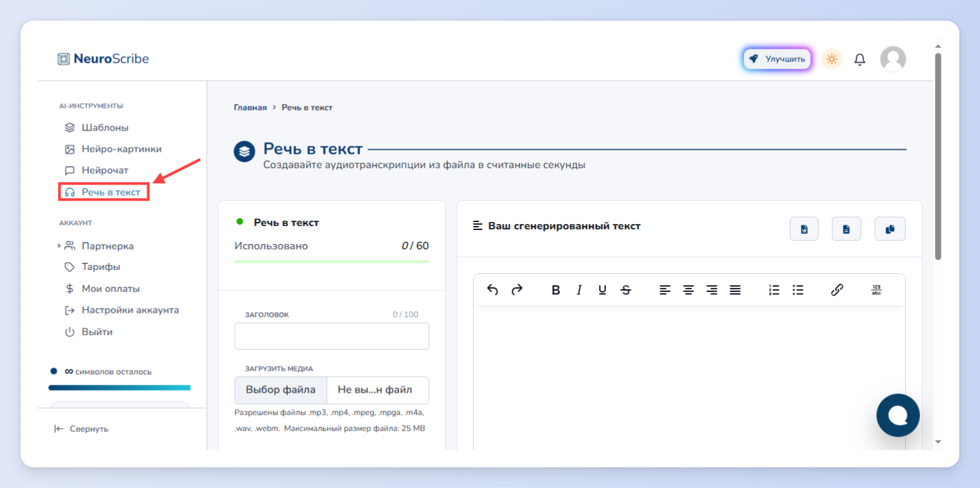Click the 'Речь в текст' breadcrumb text
Image resolution: width=980 pixels, height=488 pixels.
pos(307,107)
